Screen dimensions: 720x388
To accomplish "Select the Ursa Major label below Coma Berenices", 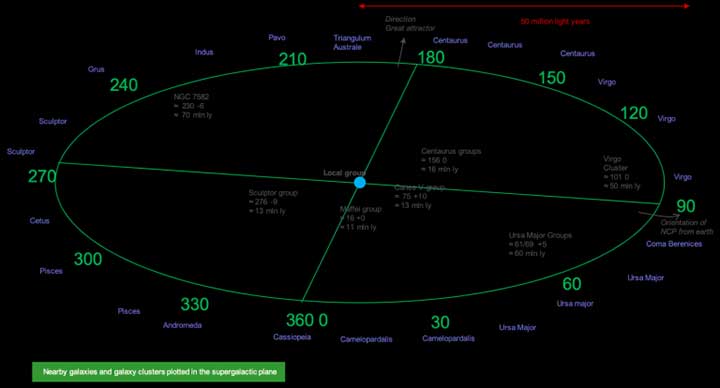I will tap(646, 278).
